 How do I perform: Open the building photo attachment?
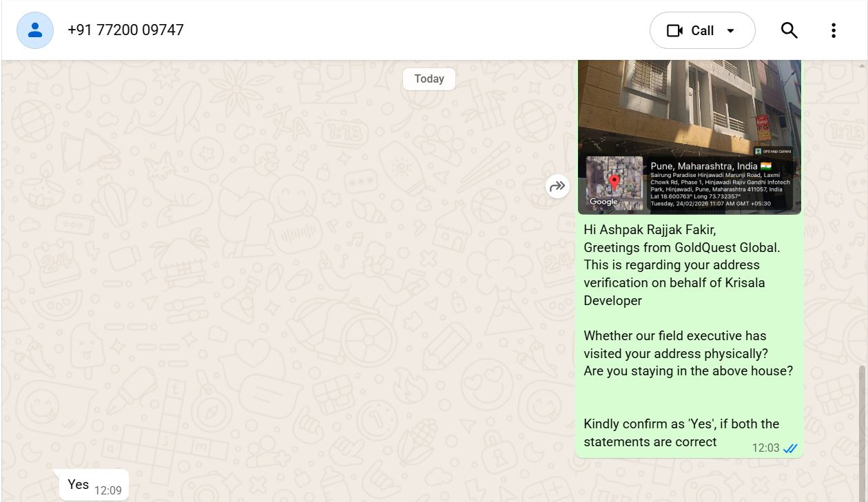click(x=690, y=137)
